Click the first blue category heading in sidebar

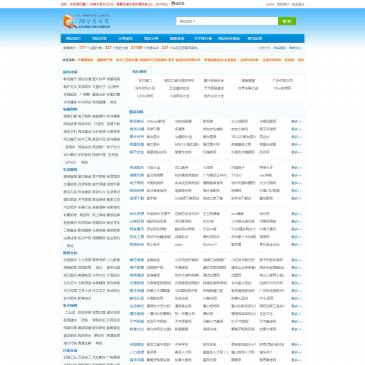pyautogui.click(x=70, y=72)
